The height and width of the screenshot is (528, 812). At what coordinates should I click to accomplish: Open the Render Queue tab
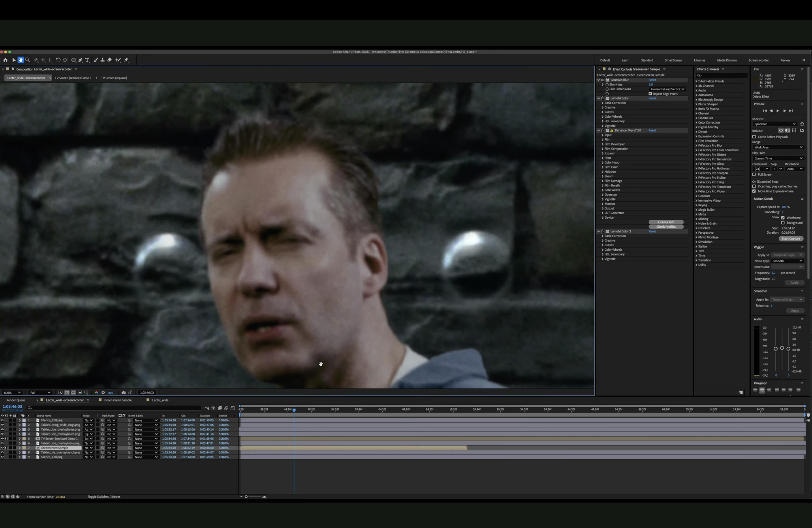point(16,400)
